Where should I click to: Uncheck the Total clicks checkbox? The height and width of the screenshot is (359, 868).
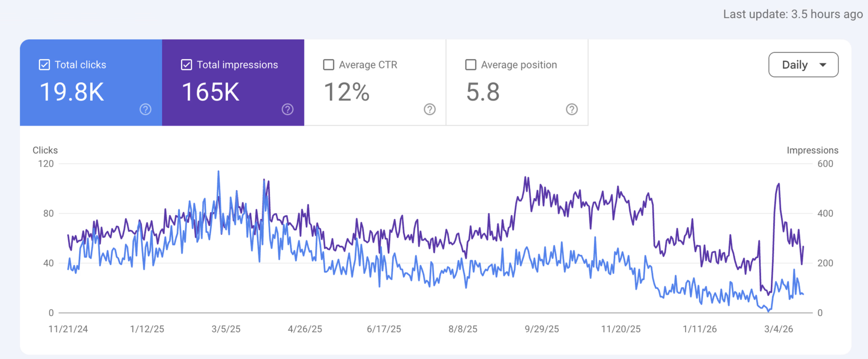coord(45,64)
